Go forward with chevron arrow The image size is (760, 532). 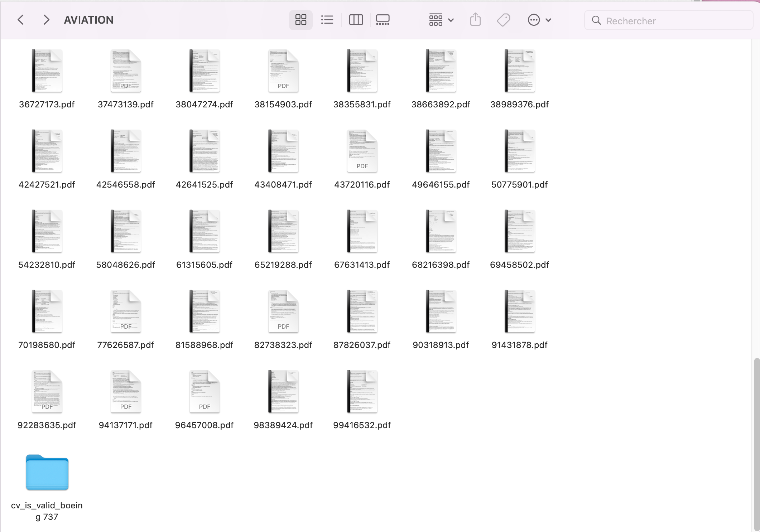click(46, 20)
